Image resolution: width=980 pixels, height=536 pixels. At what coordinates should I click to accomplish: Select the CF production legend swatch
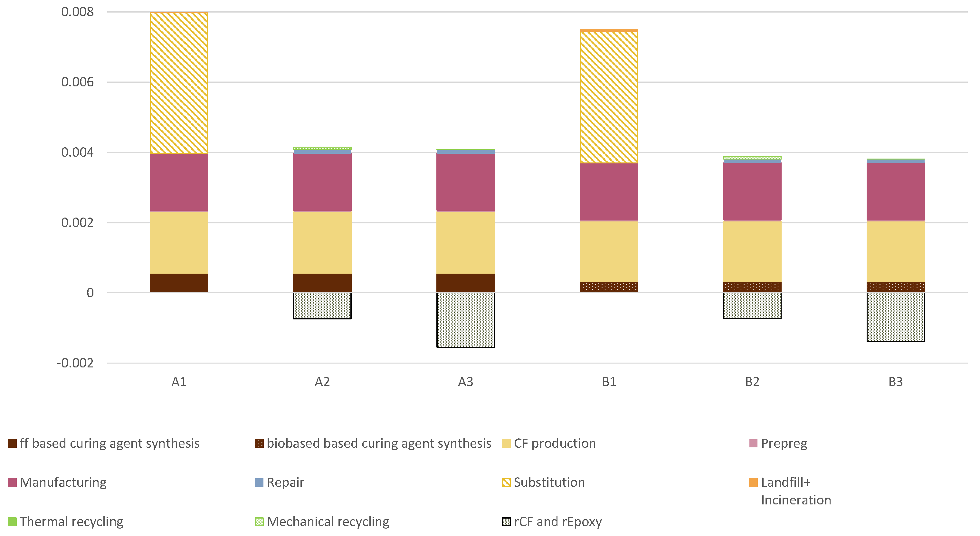pos(506,443)
